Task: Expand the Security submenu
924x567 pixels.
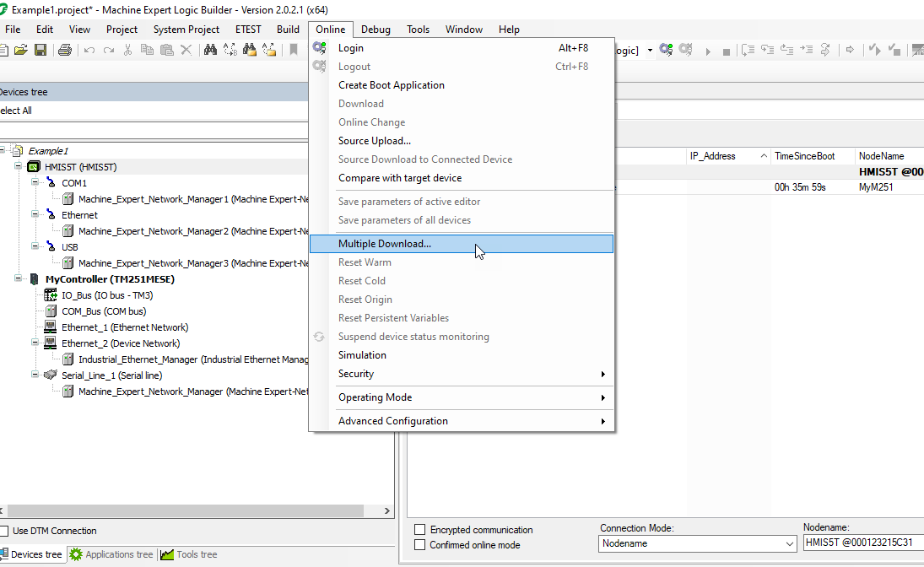Action: (462, 374)
